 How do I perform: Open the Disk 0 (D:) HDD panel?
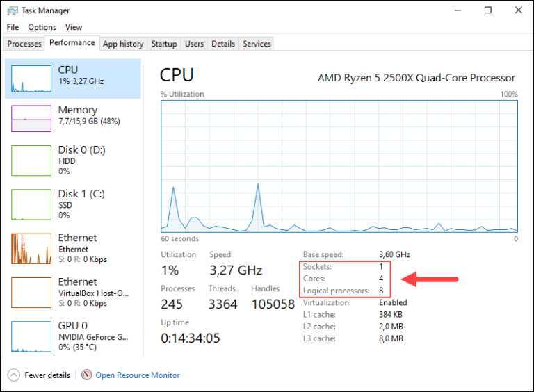[x=75, y=159]
